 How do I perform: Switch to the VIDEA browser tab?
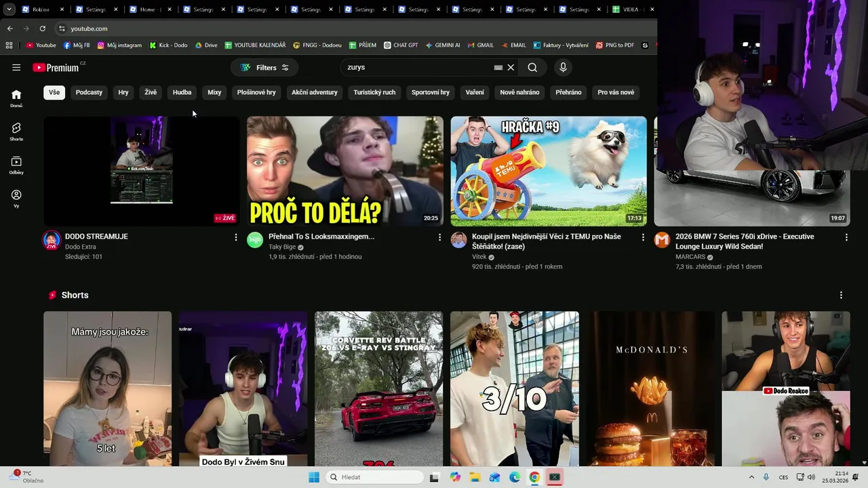pyautogui.click(x=632, y=9)
